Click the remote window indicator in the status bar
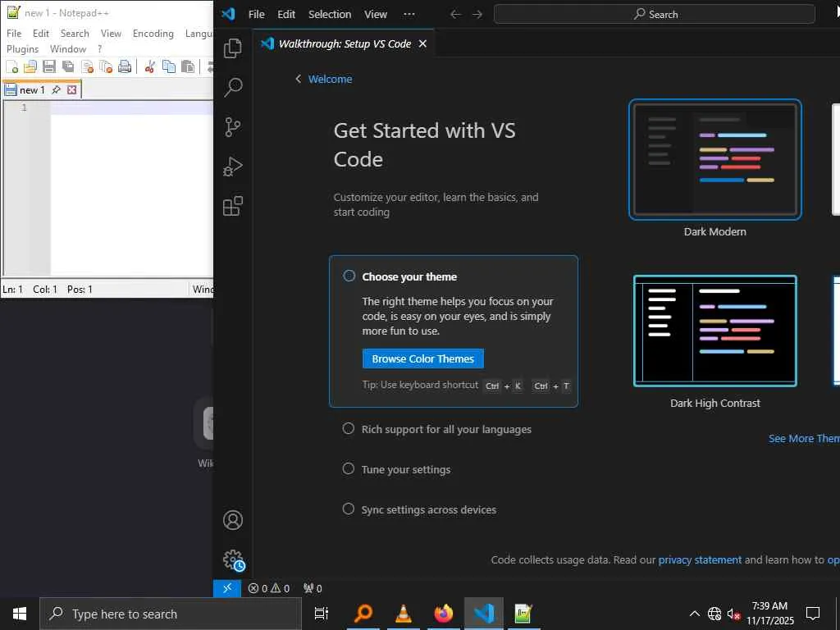 (227, 588)
